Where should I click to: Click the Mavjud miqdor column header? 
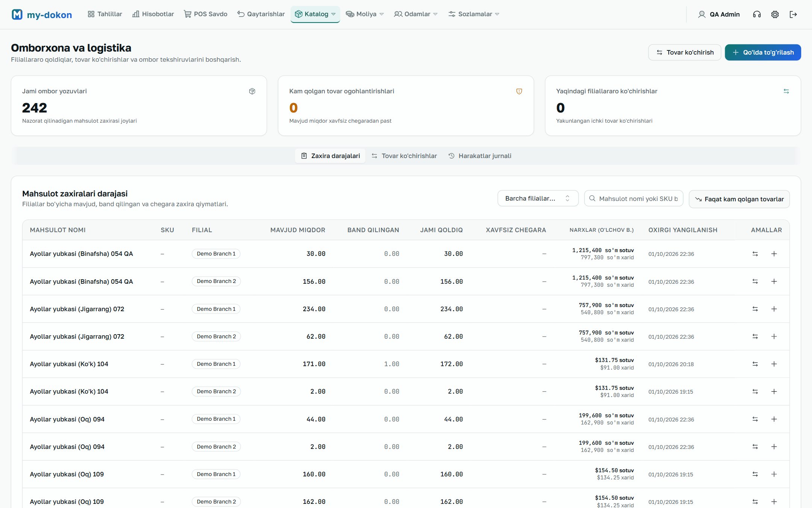[x=298, y=230]
